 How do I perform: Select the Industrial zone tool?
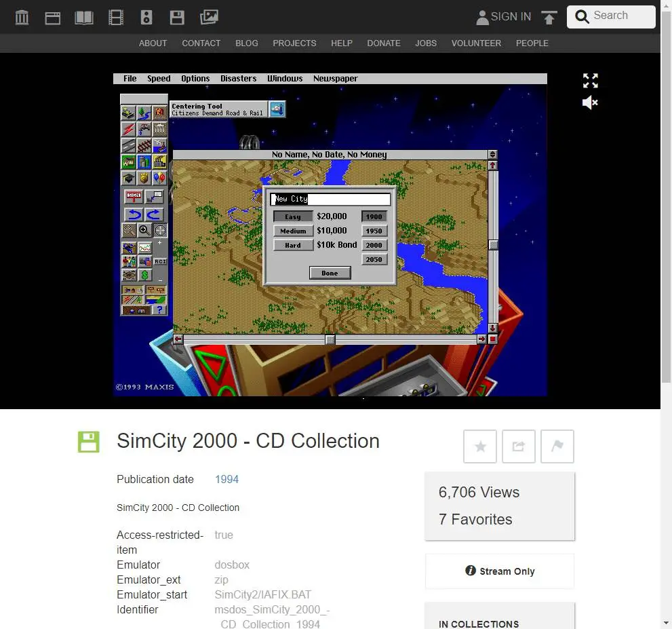159,161
